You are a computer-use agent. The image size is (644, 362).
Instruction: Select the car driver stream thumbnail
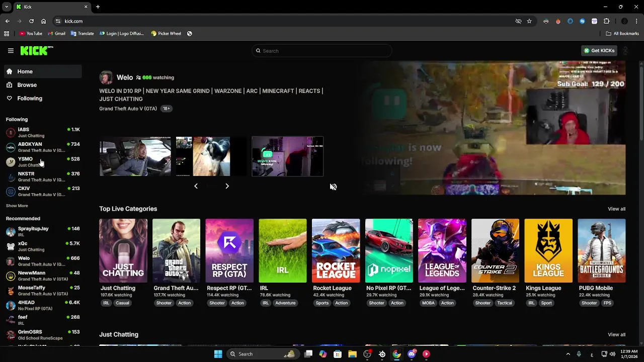[x=135, y=156]
